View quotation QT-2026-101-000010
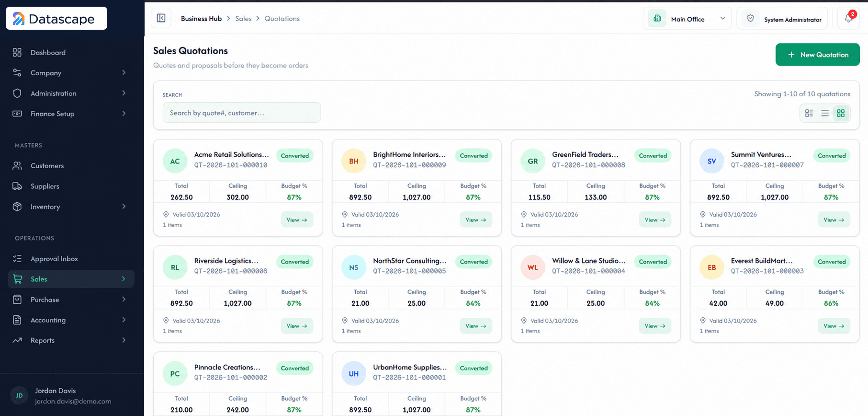868x416 pixels. coord(297,220)
